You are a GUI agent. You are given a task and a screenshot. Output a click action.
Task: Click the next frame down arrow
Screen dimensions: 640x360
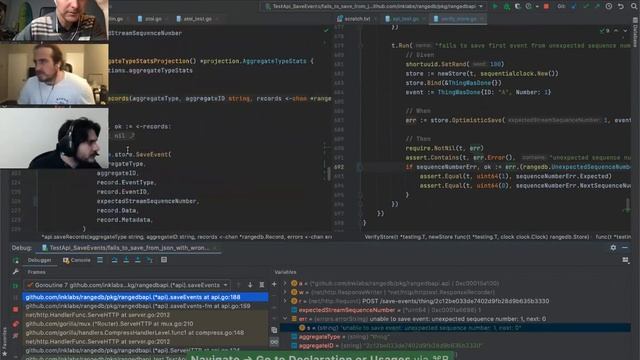(x=250, y=285)
